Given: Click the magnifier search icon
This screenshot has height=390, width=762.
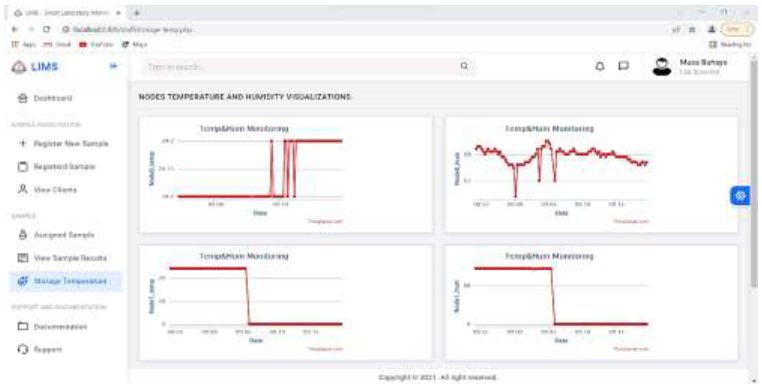Looking at the screenshot, I should click(465, 66).
